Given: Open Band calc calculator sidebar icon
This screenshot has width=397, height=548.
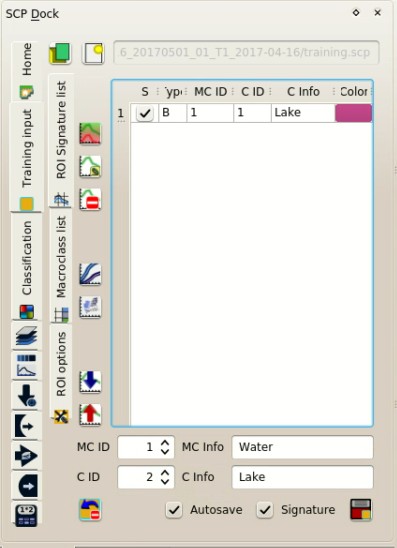Looking at the screenshot, I should (x=26, y=515).
